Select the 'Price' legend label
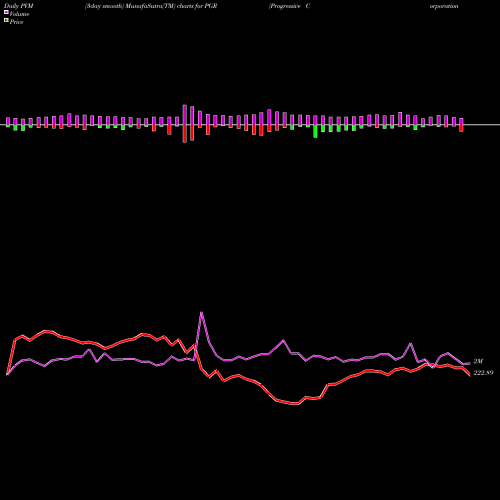Screen dimensions: 500x500 (x=16, y=22)
